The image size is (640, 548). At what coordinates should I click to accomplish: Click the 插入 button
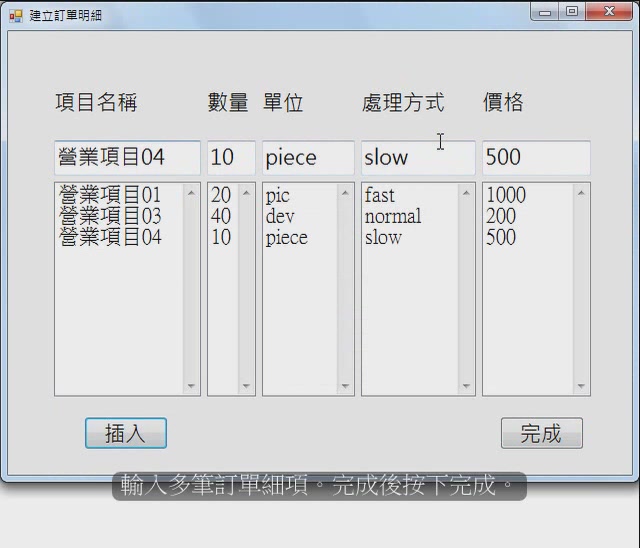pos(125,433)
